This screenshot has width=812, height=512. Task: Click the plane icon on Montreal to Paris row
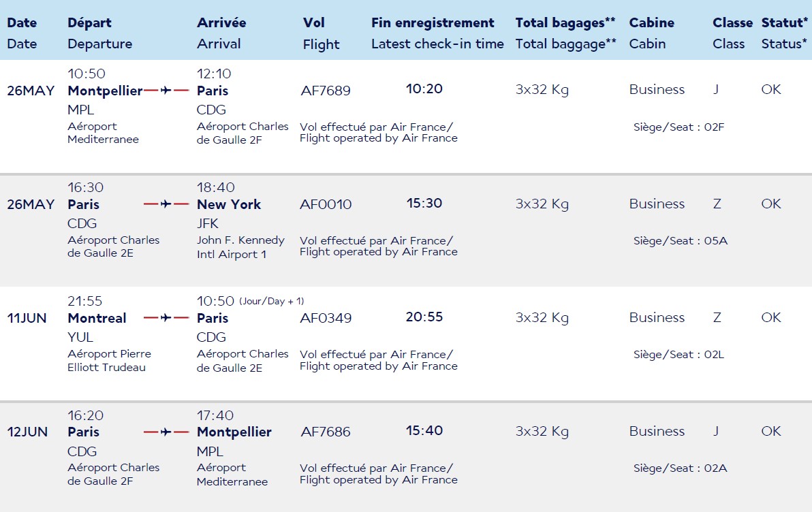tap(166, 318)
